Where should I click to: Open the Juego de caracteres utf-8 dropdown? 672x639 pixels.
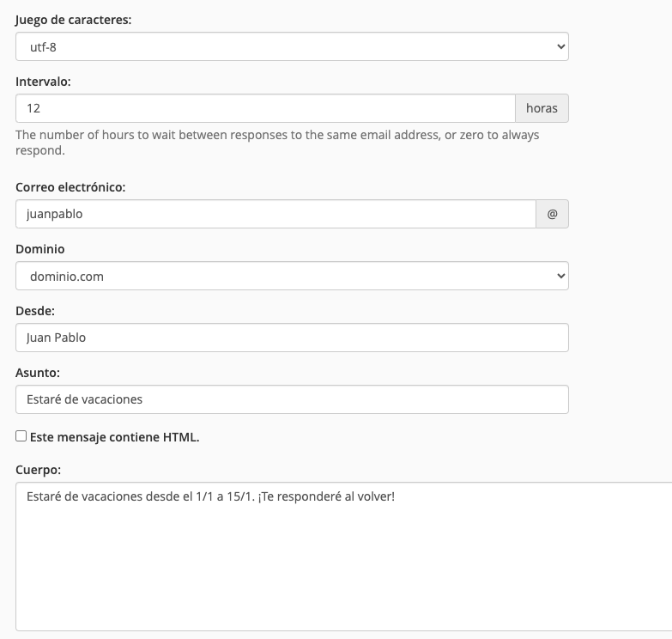click(x=292, y=47)
